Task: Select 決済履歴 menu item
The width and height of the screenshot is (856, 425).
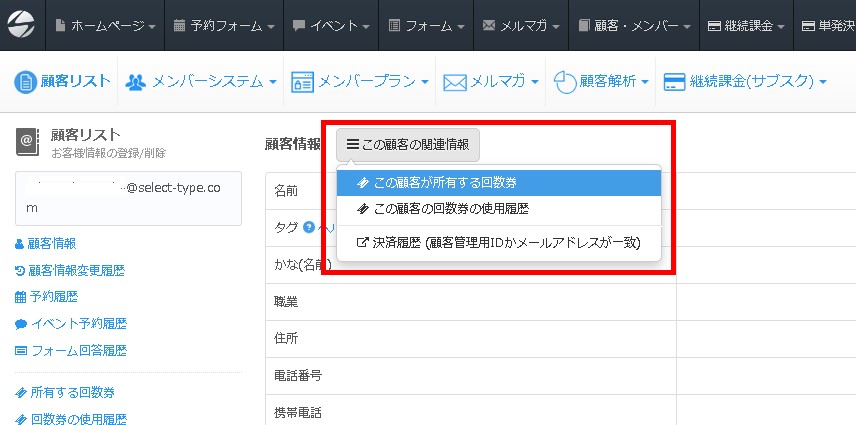Action: click(499, 243)
